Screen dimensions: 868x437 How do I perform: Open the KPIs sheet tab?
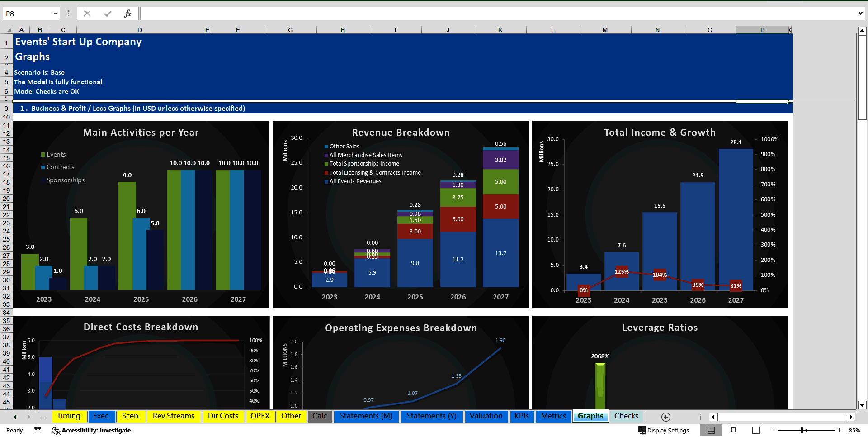522,416
